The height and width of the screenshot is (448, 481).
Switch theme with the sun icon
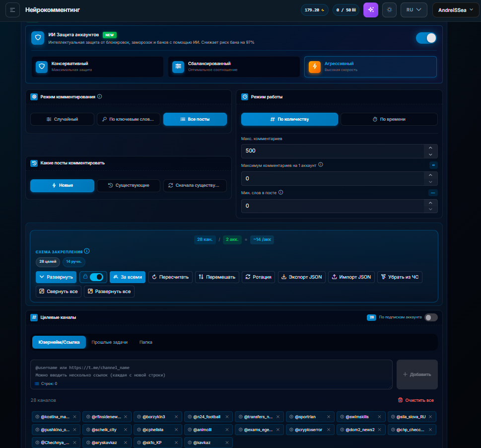click(389, 10)
